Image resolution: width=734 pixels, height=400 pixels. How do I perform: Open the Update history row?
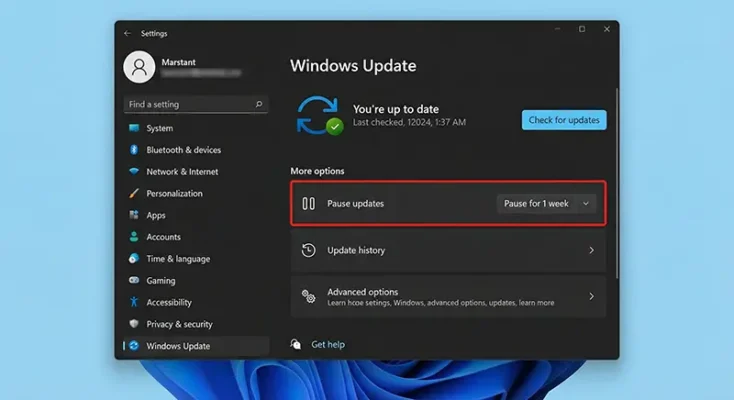click(448, 250)
